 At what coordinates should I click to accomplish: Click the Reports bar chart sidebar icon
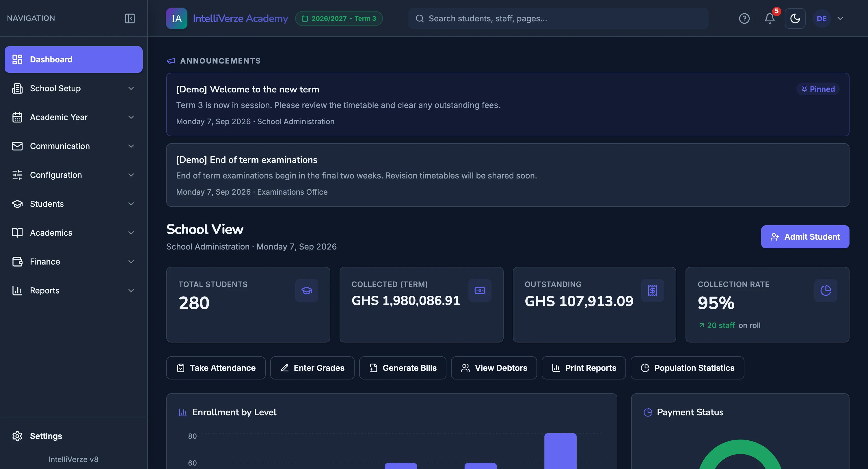pyautogui.click(x=17, y=291)
